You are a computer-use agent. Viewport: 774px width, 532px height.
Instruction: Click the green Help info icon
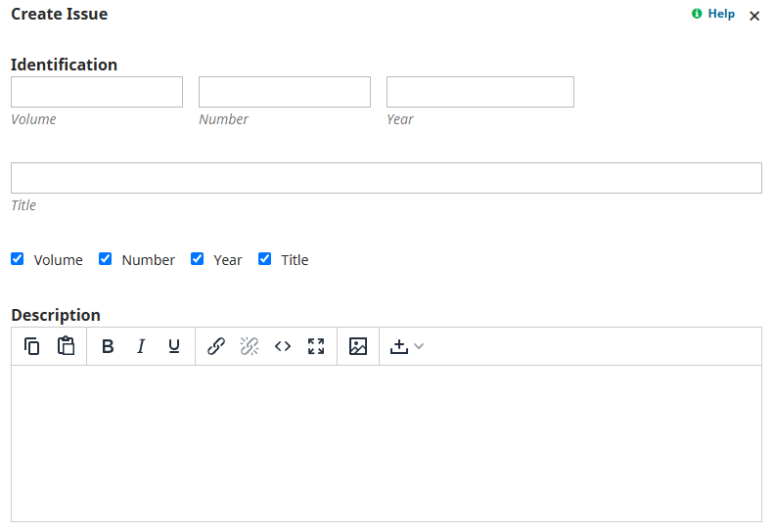(x=697, y=14)
